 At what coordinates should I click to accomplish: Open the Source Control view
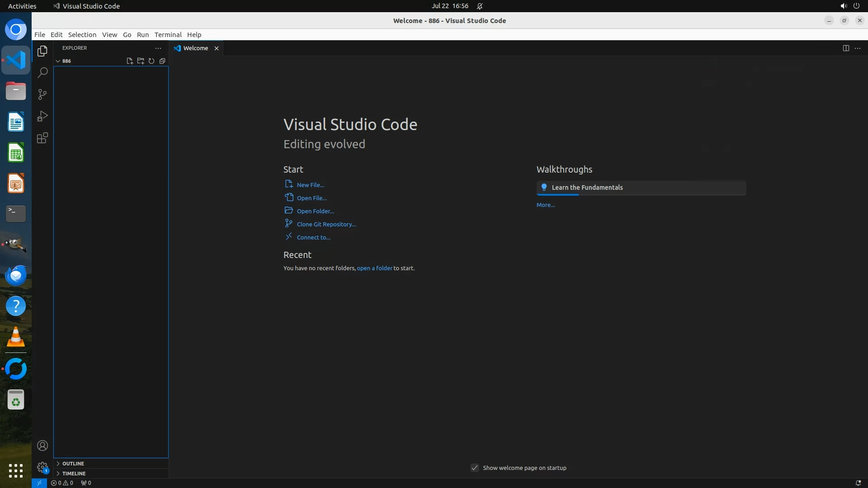[x=42, y=94]
